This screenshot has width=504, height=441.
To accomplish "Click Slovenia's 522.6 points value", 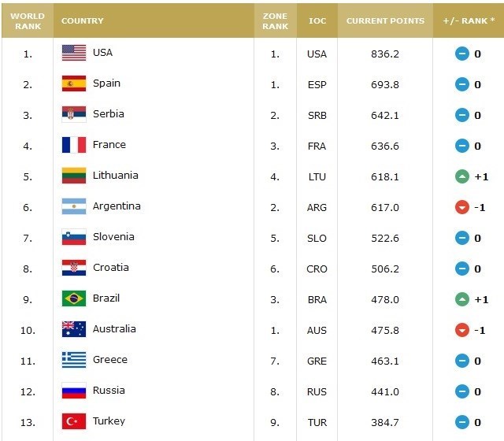I will pyautogui.click(x=385, y=238).
